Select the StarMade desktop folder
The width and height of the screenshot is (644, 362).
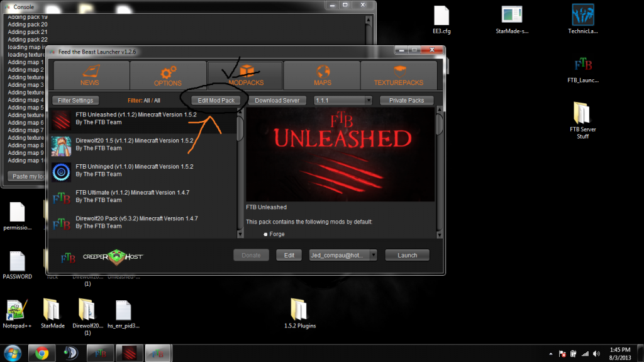click(x=53, y=314)
